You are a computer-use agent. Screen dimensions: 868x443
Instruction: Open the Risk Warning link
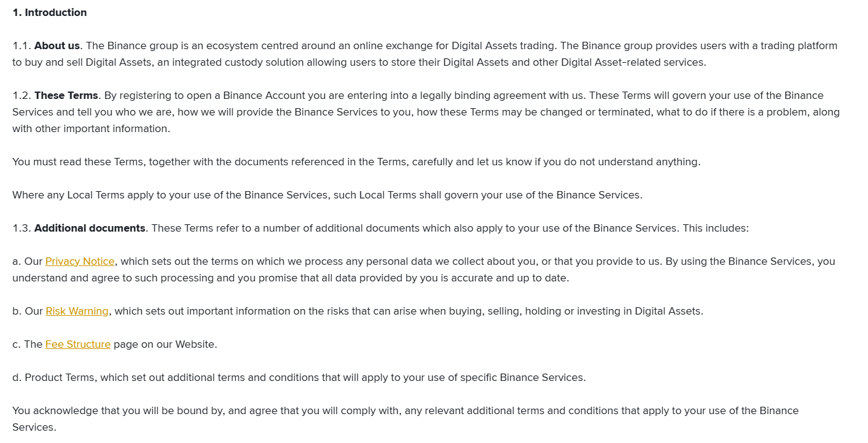click(x=77, y=311)
